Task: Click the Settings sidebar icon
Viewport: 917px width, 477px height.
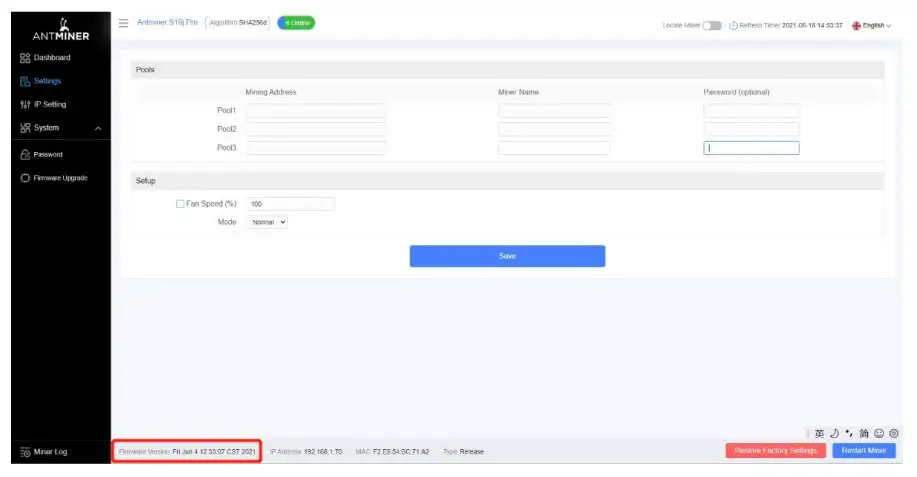Action: 25,81
